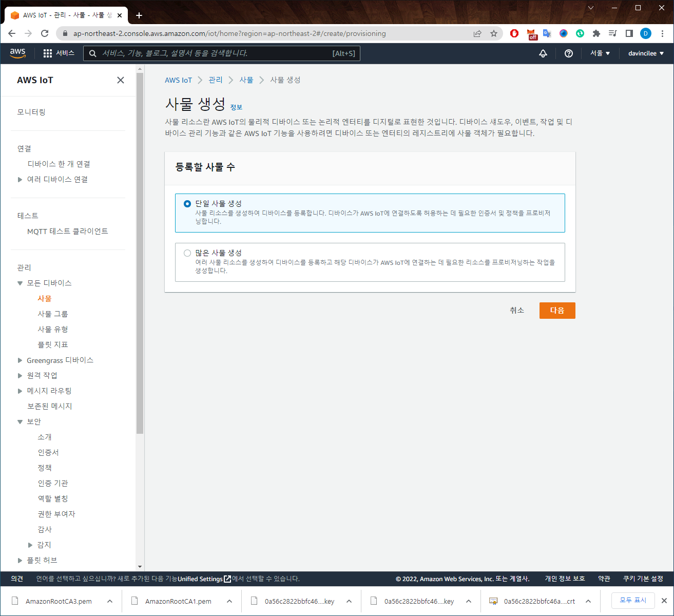This screenshot has width=674, height=616.
Task: Open MQTT 테스트 클라이언트
Action: (x=68, y=231)
